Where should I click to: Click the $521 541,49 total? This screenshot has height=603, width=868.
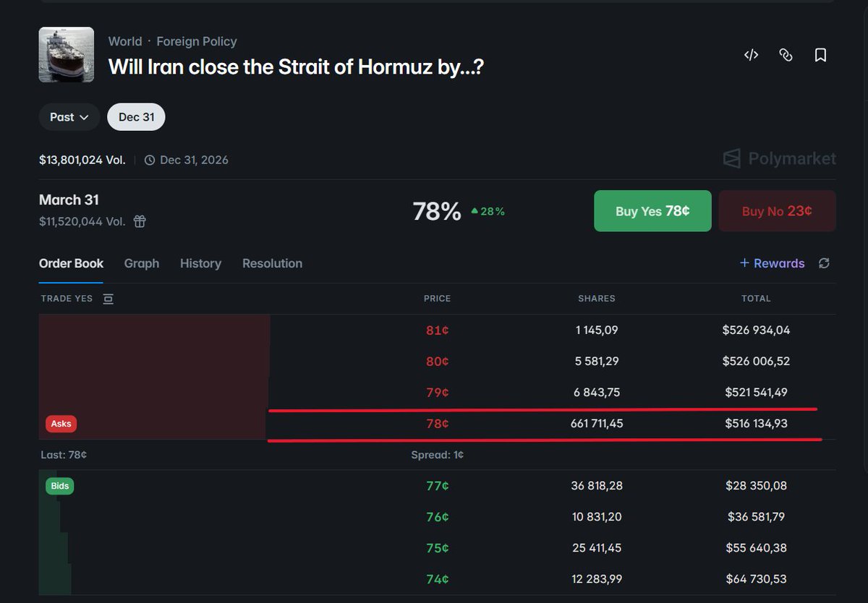[756, 393]
